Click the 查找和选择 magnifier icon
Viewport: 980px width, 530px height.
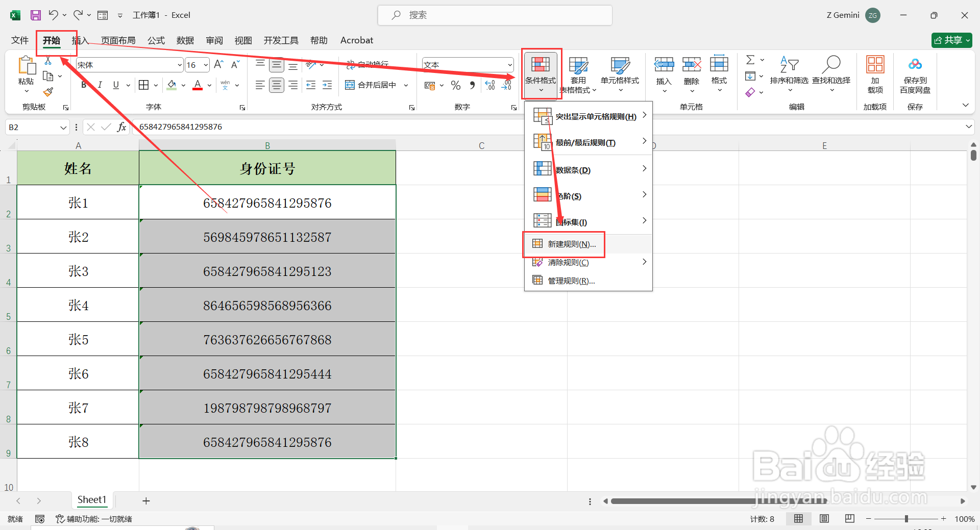[x=831, y=71]
